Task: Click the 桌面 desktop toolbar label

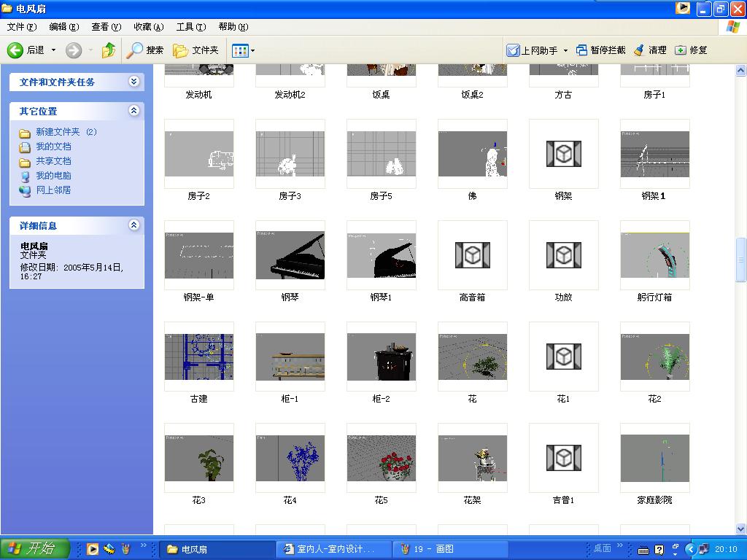Action: click(x=602, y=548)
